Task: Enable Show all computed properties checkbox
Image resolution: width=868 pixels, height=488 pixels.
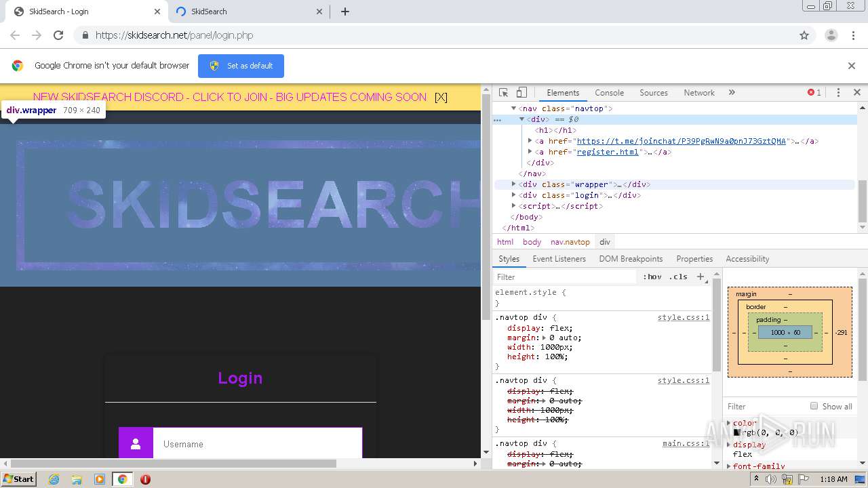Action: pyautogui.click(x=814, y=406)
